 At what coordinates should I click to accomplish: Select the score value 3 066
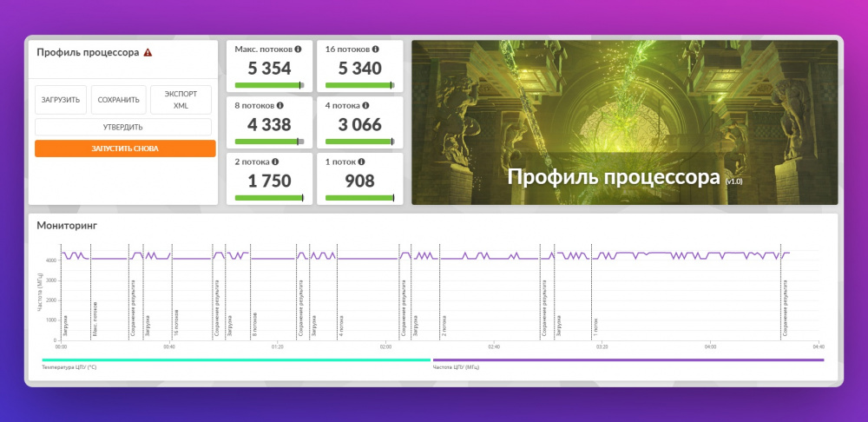pos(360,125)
